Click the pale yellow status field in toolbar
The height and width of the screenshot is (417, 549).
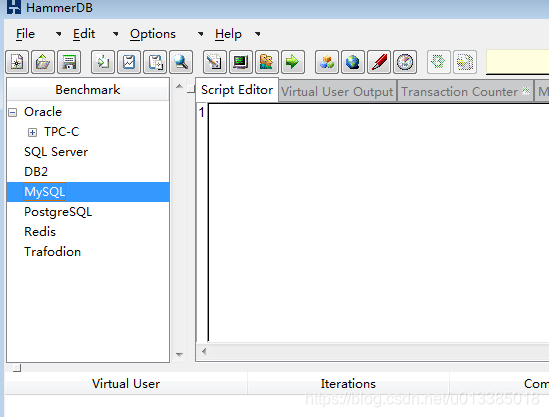point(517,62)
